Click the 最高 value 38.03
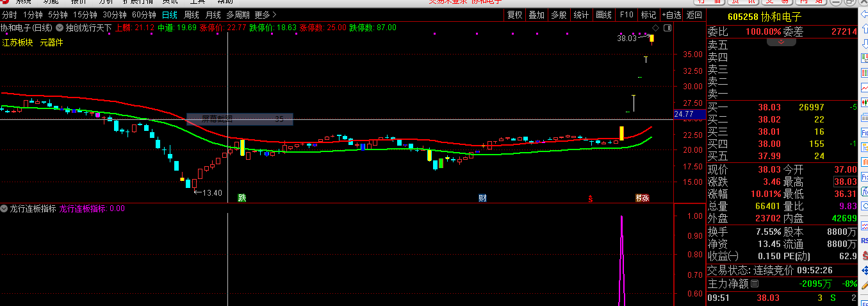868x306 pixels. coord(845,182)
